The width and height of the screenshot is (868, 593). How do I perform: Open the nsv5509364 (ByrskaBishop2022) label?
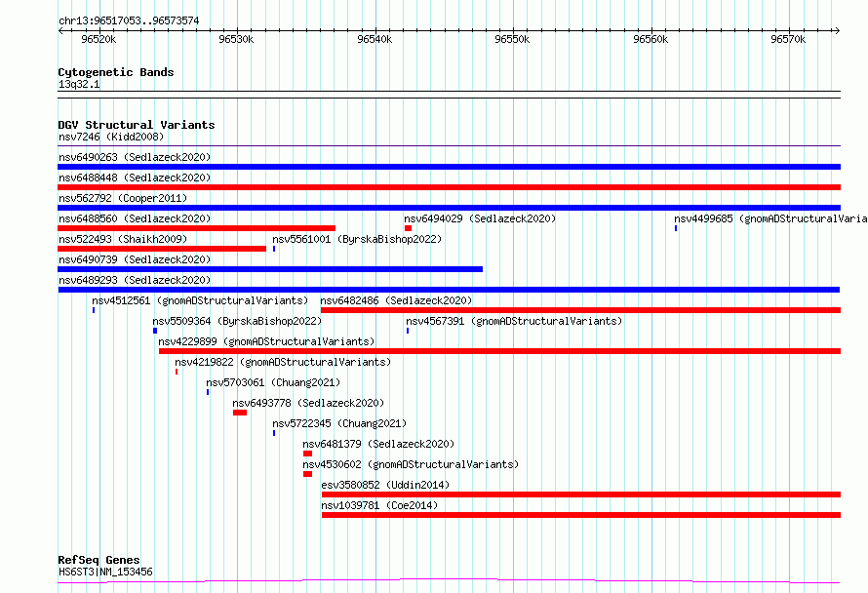pyautogui.click(x=237, y=321)
